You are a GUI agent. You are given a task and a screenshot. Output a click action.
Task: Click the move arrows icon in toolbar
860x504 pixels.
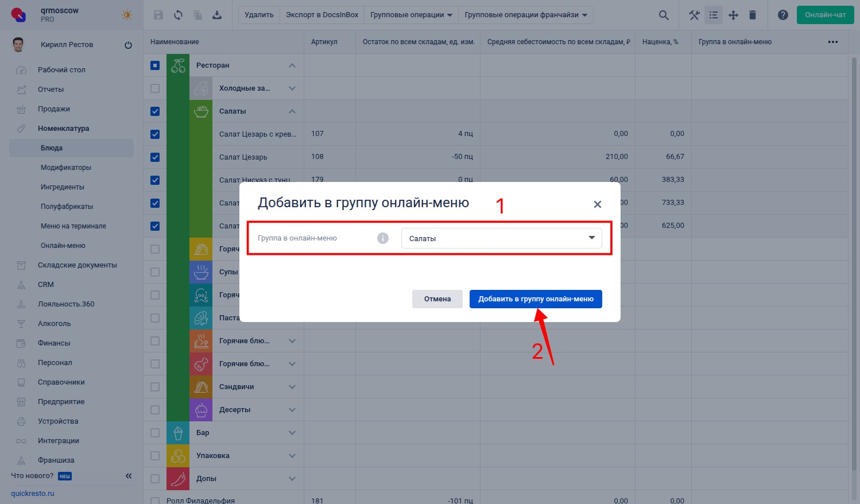pos(733,15)
